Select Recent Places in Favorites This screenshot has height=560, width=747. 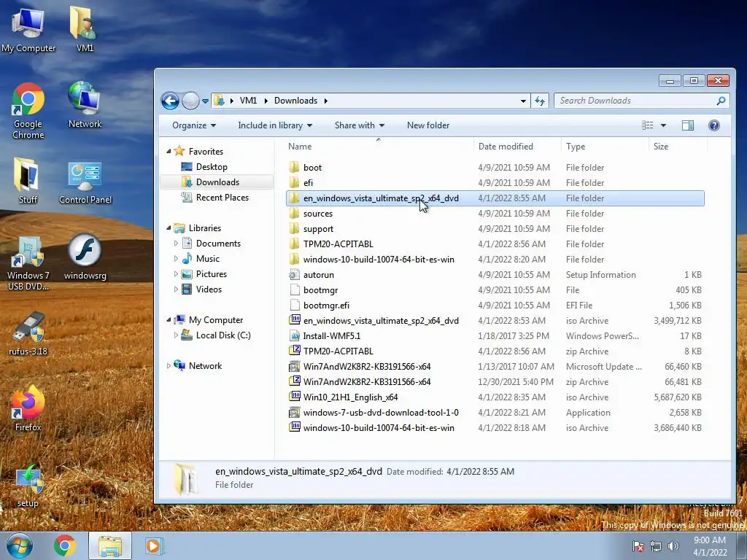point(222,197)
